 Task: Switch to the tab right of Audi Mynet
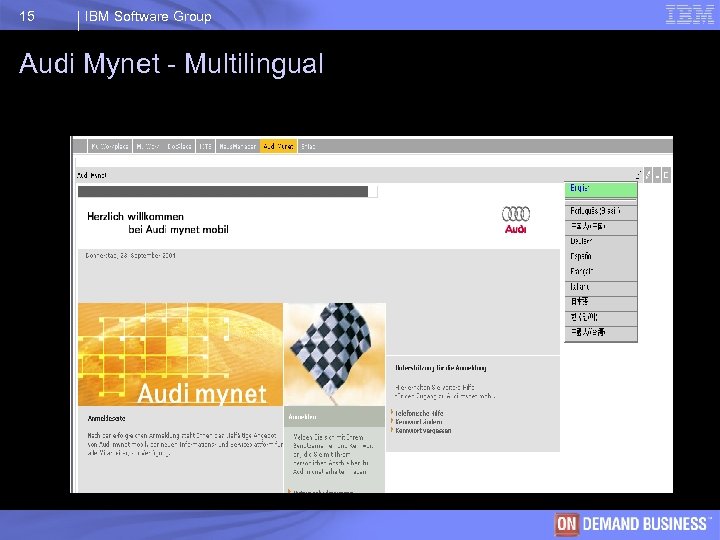pyautogui.click(x=308, y=146)
